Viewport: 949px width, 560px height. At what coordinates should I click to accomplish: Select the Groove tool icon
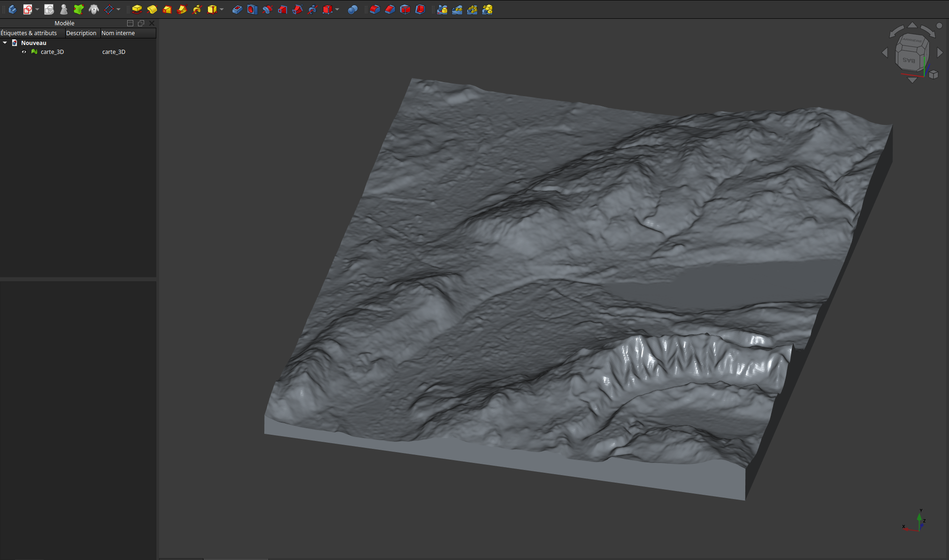(x=267, y=9)
